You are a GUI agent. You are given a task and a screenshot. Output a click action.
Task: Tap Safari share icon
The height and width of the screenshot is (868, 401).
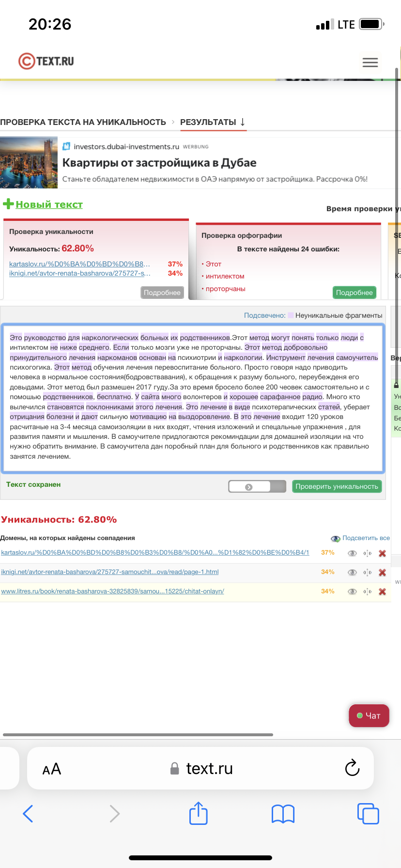coord(199,813)
